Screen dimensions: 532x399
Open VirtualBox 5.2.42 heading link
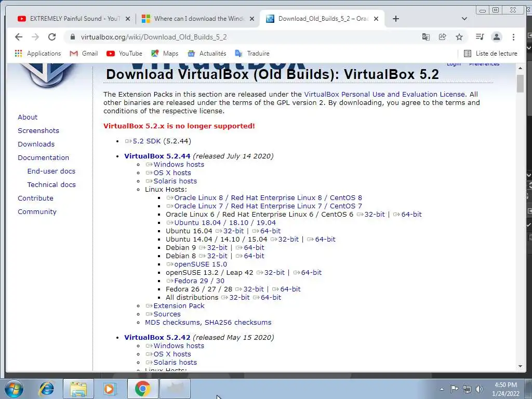coord(157,338)
